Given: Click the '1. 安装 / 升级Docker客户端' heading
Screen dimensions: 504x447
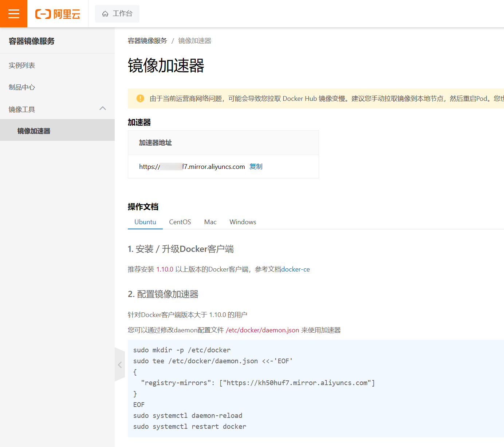Looking at the screenshot, I should (x=181, y=249).
